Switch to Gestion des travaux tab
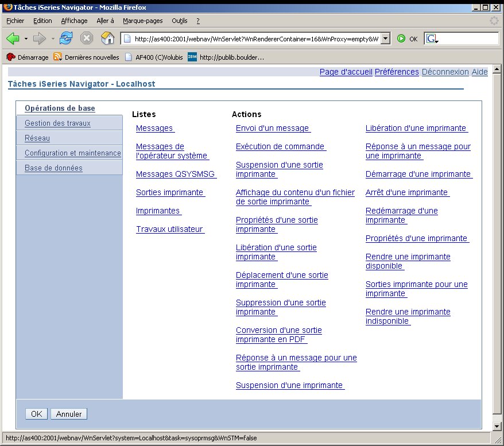This screenshot has width=504, height=446. [57, 123]
